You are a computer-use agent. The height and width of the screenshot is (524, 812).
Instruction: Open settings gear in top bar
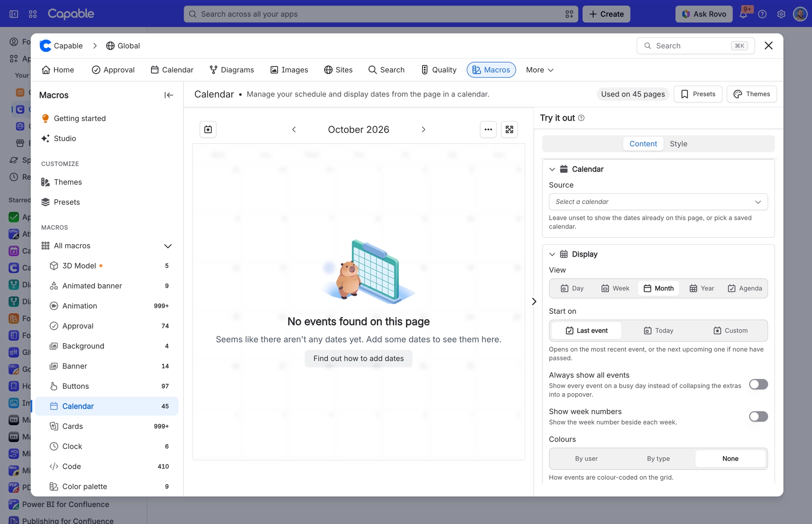(x=781, y=14)
